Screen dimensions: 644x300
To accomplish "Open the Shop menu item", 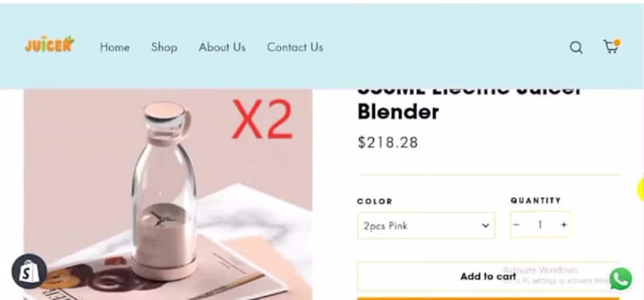I will point(165,47).
